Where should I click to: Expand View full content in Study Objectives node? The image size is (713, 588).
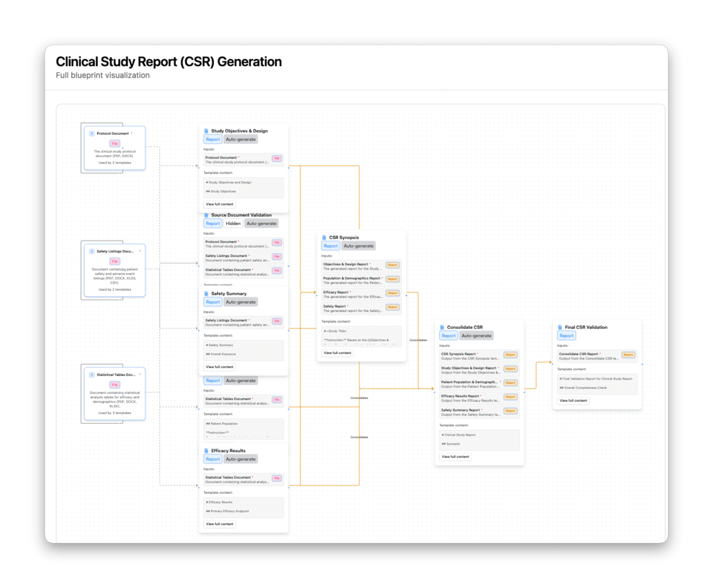pyautogui.click(x=220, y=204)
